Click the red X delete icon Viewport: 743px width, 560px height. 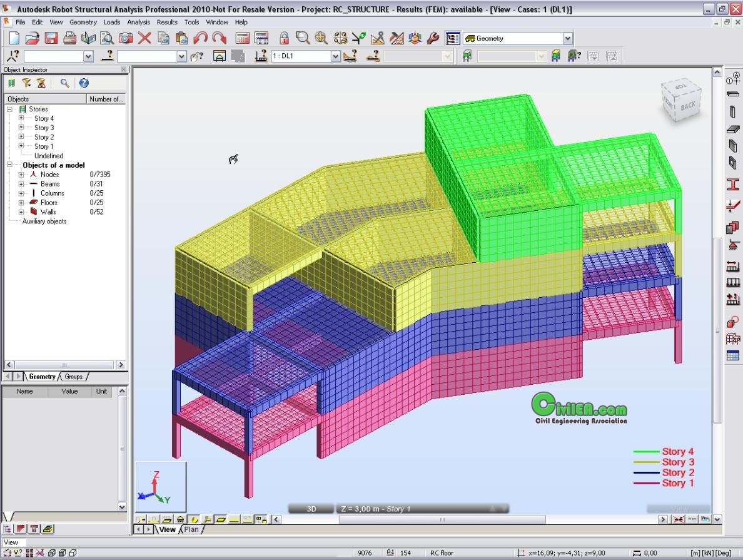(144, 38)
